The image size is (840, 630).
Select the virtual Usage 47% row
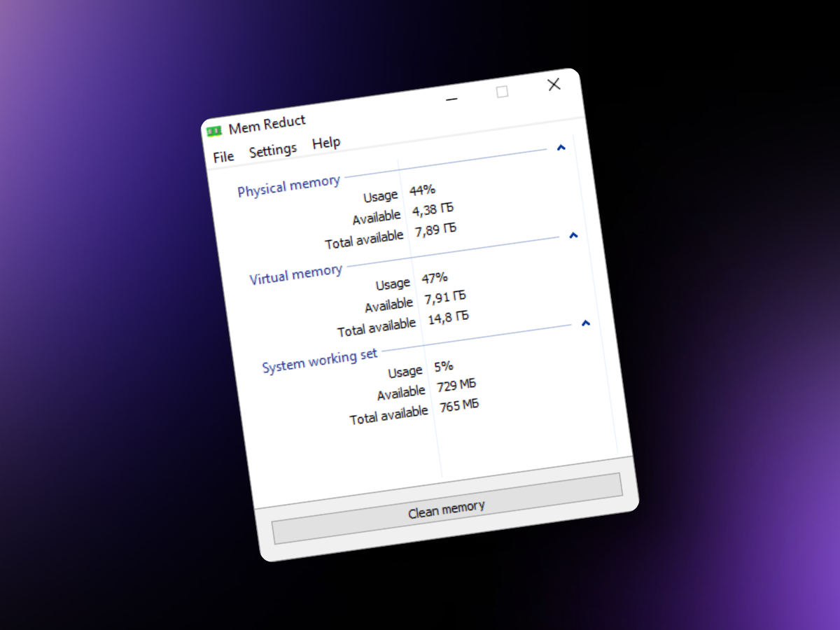[412, 281]
